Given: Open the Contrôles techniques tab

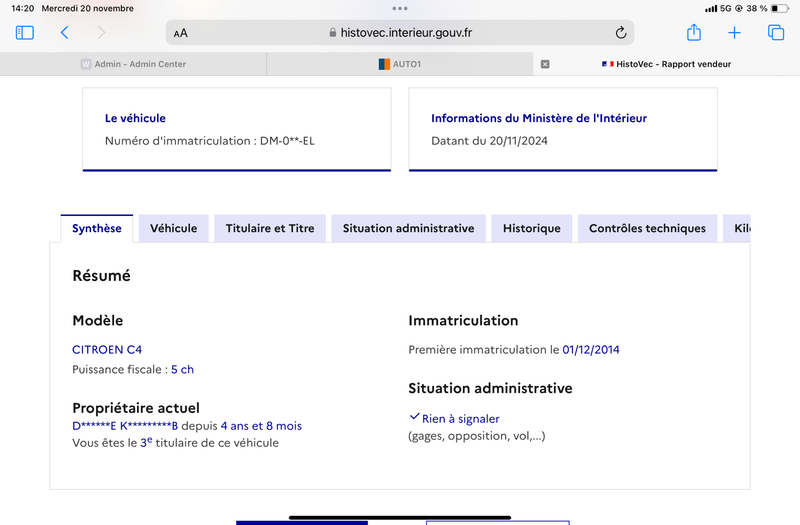Looking at the screenshot, I should tap(647, 229).
